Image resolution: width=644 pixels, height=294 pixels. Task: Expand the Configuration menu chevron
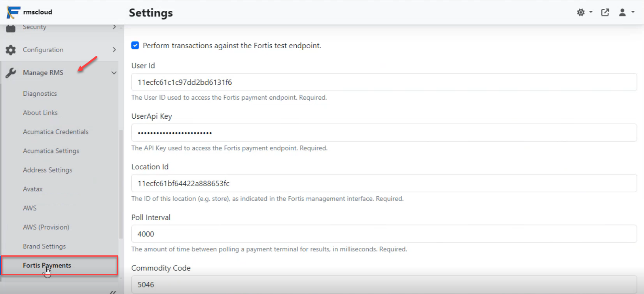(114, 50)
